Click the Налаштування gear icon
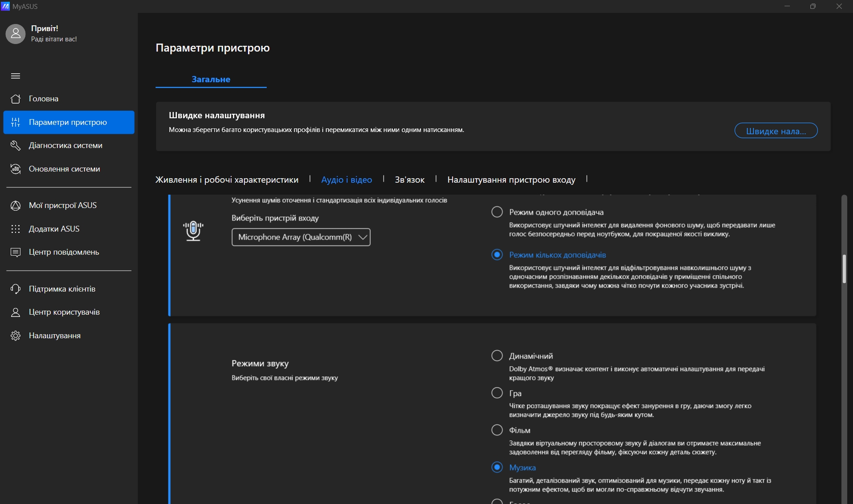The height and width of the screenshot is (504, 853). tap(16, 336)
